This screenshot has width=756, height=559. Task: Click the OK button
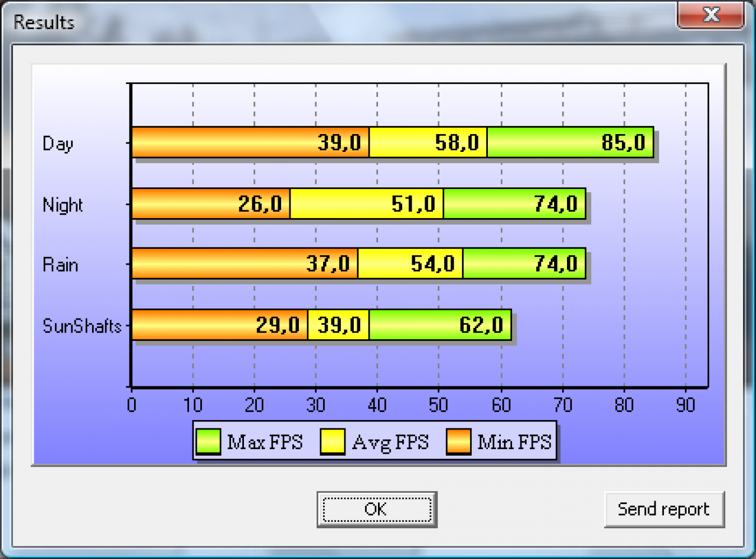376,509
